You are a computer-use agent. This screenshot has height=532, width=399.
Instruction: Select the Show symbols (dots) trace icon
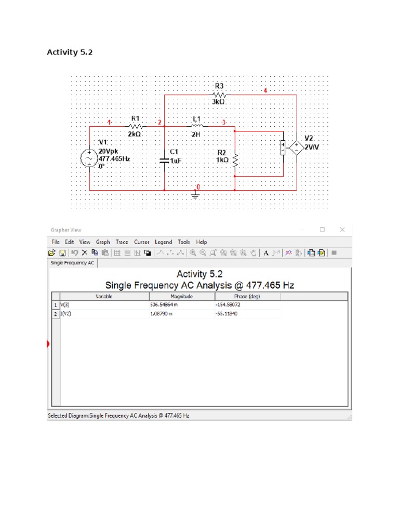coord(170,253)
